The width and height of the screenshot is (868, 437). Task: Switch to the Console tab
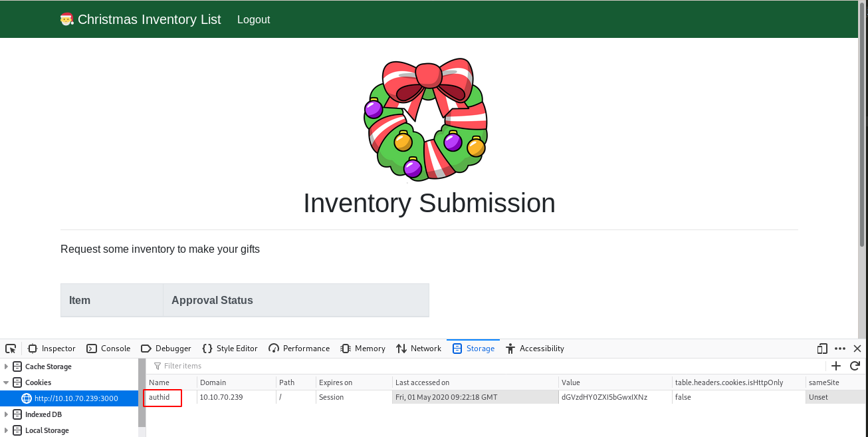(x=108, y=349)
